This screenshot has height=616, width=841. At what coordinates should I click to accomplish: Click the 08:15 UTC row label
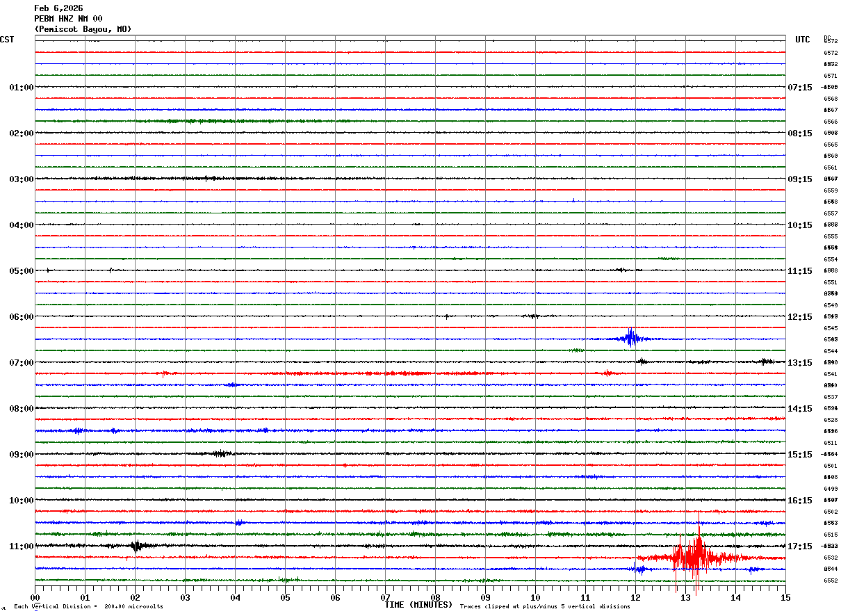click(x=800, y=133)
